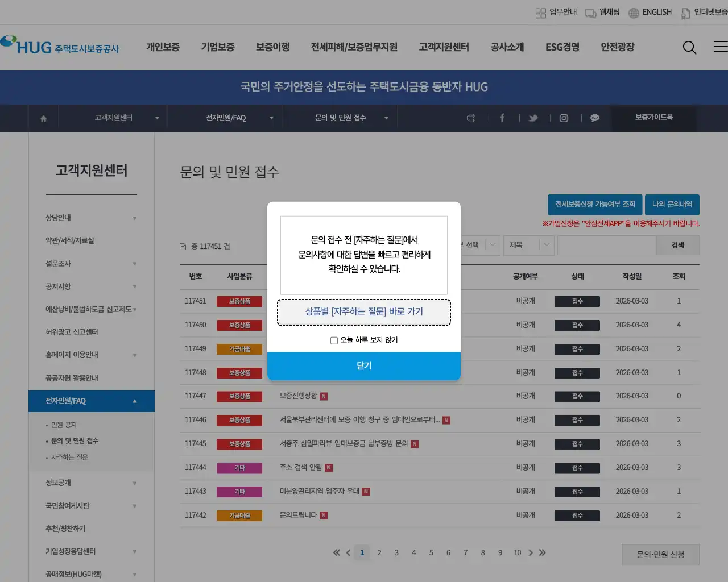This screenshot has width=728, height=582.
Task: Click the KakaoTalk chat icon
Action: [594, 118]
